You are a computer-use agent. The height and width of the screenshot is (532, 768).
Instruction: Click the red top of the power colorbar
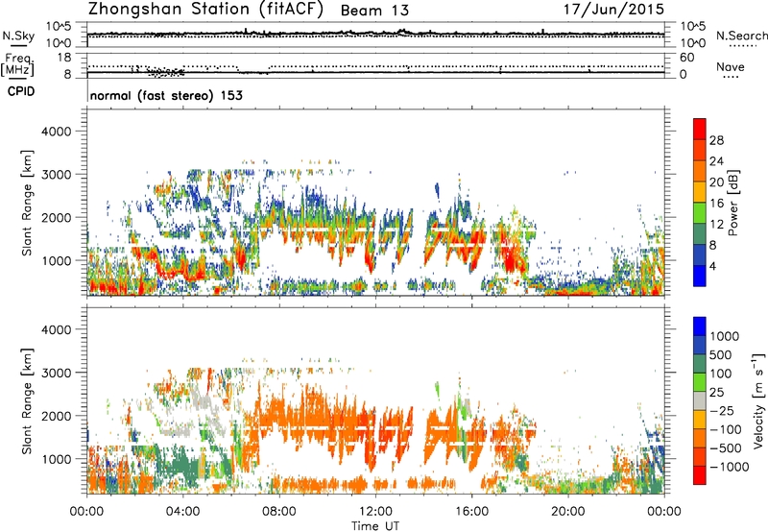700,129
